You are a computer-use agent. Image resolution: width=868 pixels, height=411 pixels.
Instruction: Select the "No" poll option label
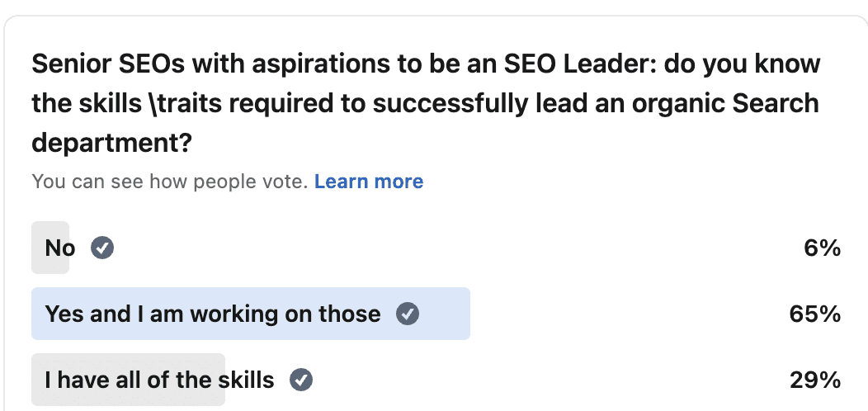59,248
